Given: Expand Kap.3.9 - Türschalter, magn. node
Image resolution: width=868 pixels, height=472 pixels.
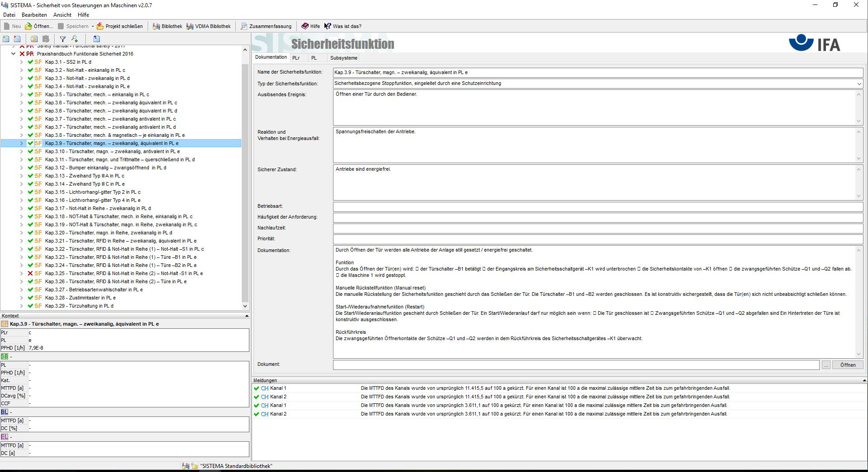Looking at the screenshot, I should (22, 143).
